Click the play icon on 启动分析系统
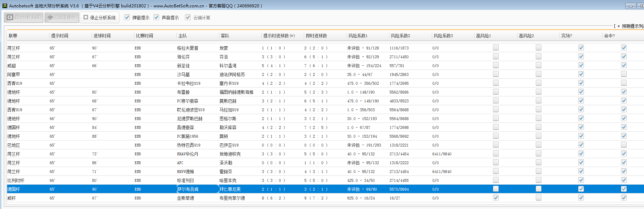This screenshot has height=209, width=644. 10,17
